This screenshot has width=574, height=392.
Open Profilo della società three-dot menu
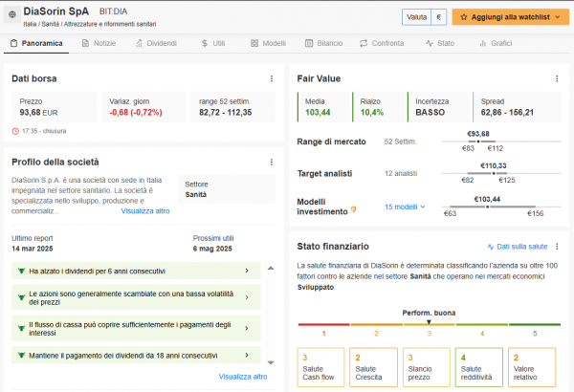pos(272,163)
